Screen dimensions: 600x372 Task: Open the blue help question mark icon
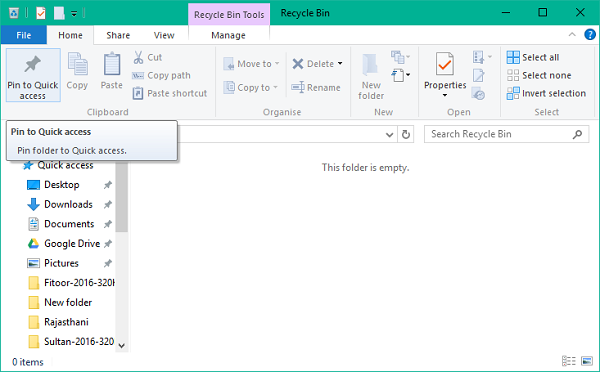pos(590,35)
